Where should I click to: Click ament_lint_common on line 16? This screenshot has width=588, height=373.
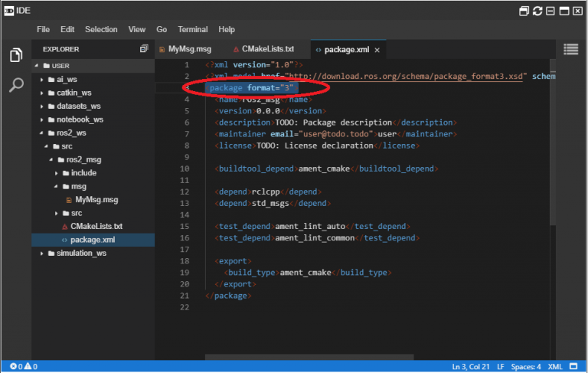pyautogui.click(x=315, y=238)
